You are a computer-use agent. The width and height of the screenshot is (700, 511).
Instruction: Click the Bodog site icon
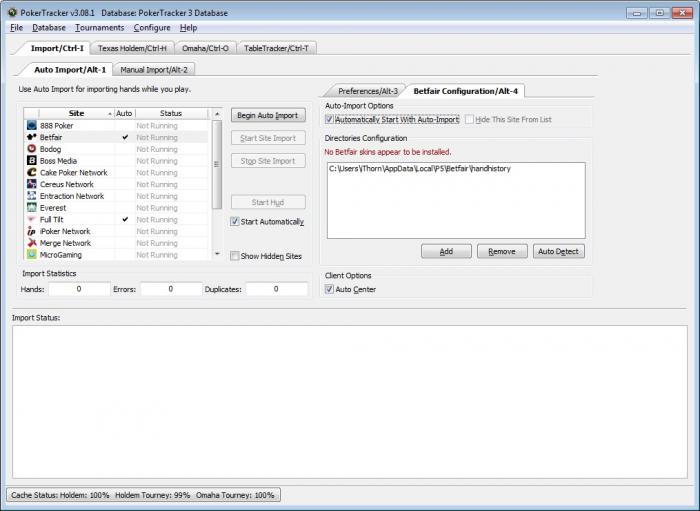[32, 149]
